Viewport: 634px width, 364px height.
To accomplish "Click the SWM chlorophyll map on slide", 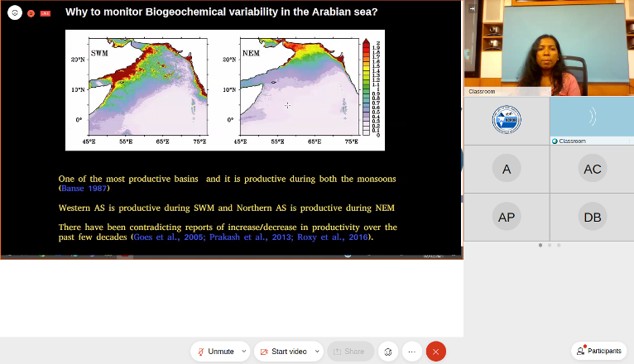I will point(148,87).
